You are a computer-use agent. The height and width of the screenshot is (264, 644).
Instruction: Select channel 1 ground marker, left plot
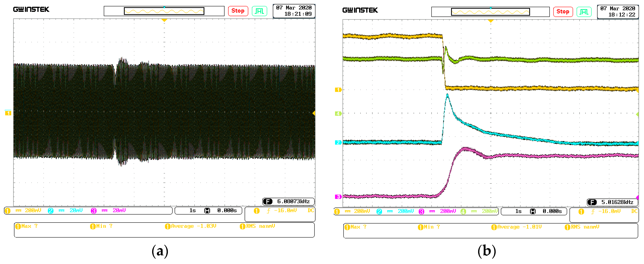pos(8,113)
